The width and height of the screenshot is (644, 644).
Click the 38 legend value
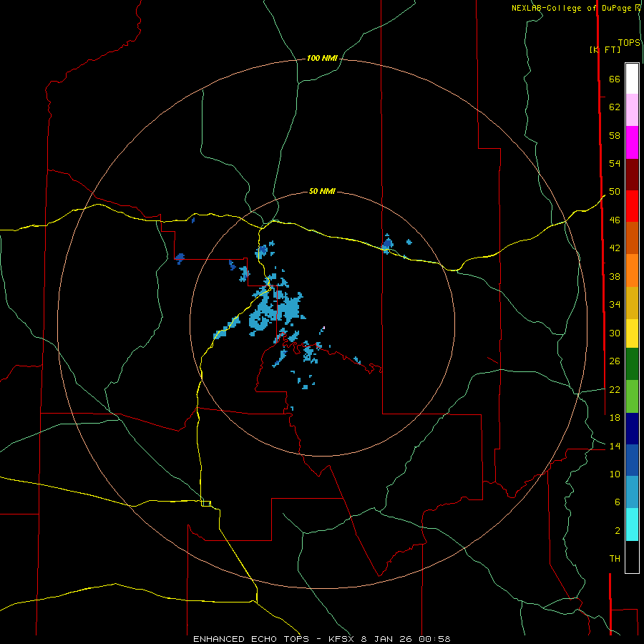coord(615,276)
